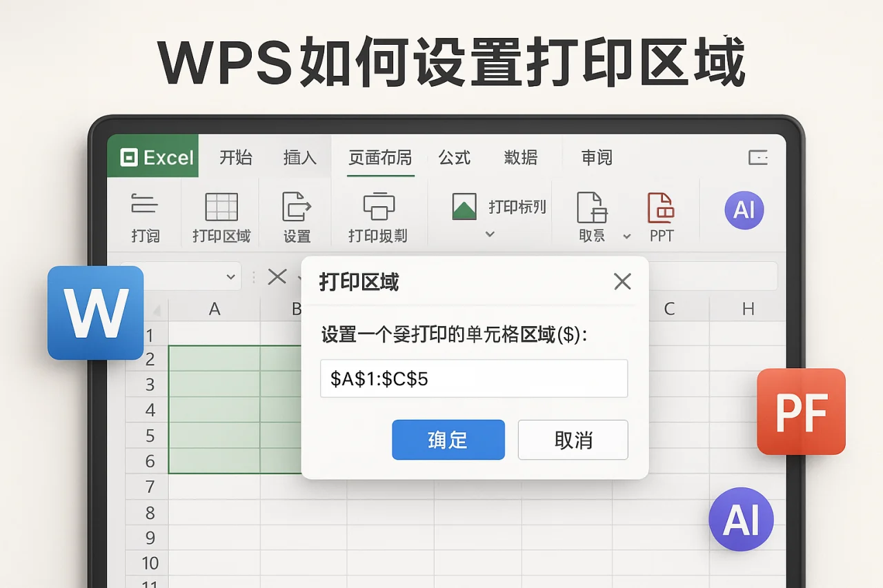
Task: Click the $A$1:$C$5 range input field
Action: click(x=473, y=378)
